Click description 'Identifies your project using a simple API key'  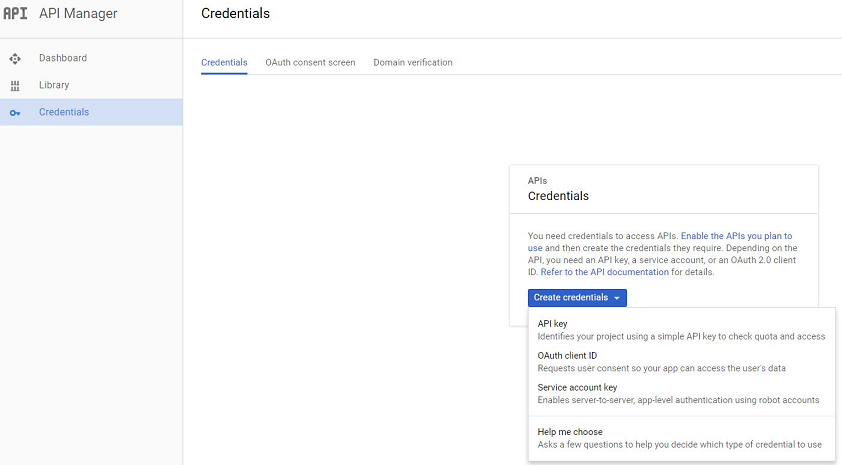681,337
